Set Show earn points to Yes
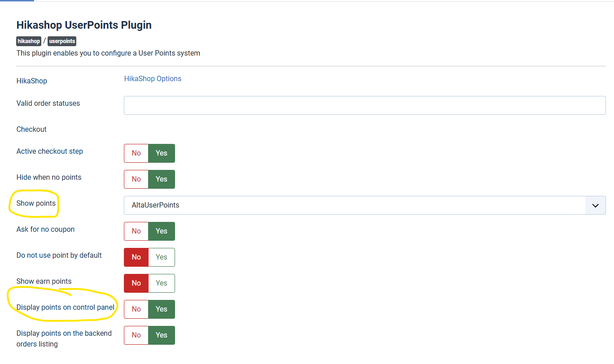Screen dimensions: 614x364 click(162, 283)
